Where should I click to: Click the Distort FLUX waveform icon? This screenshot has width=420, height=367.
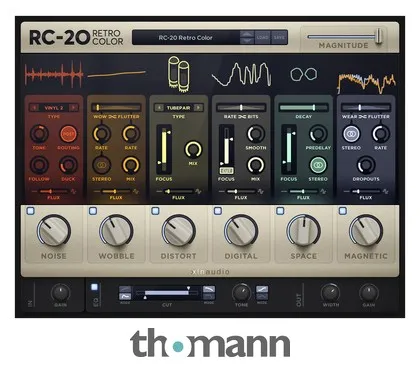[198, 192]
